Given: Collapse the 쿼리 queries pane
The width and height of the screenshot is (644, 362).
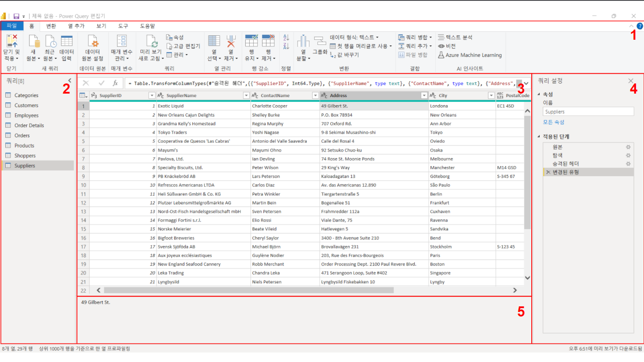Looking at the screenshot, I should [x=69, y=81].
